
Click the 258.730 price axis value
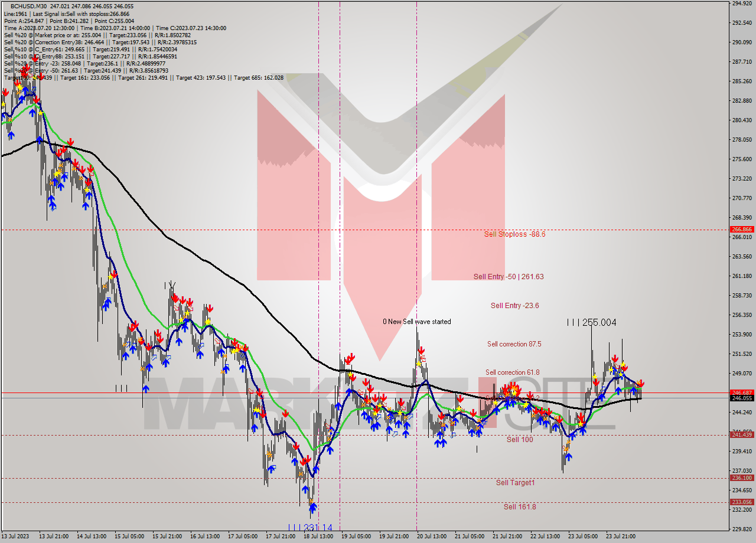coord(742,295)
